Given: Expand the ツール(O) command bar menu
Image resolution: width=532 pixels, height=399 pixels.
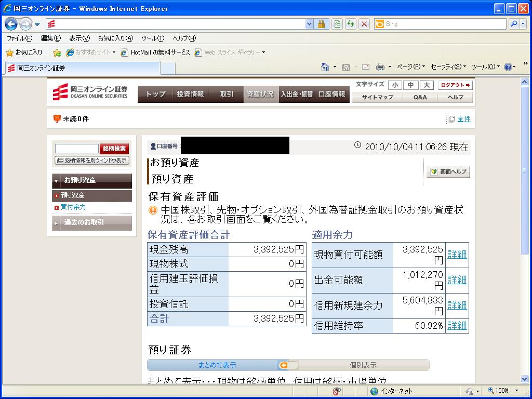Looking at the screenshot, I should point(486,67).
